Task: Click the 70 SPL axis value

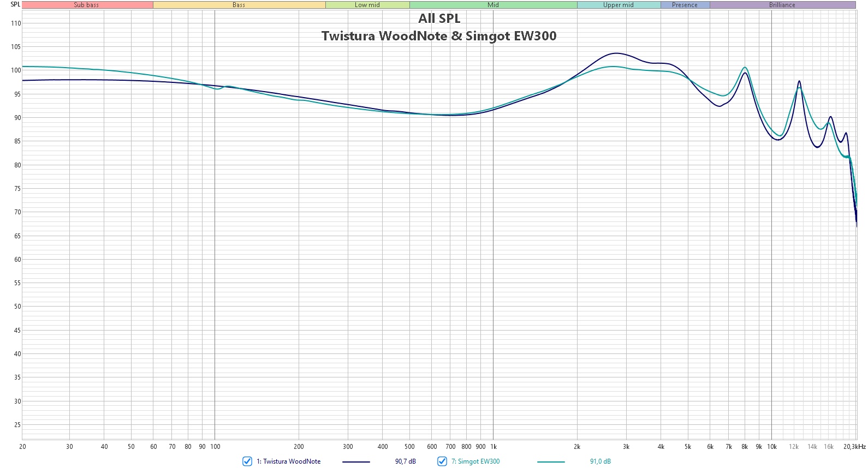Action: [17, 212]
